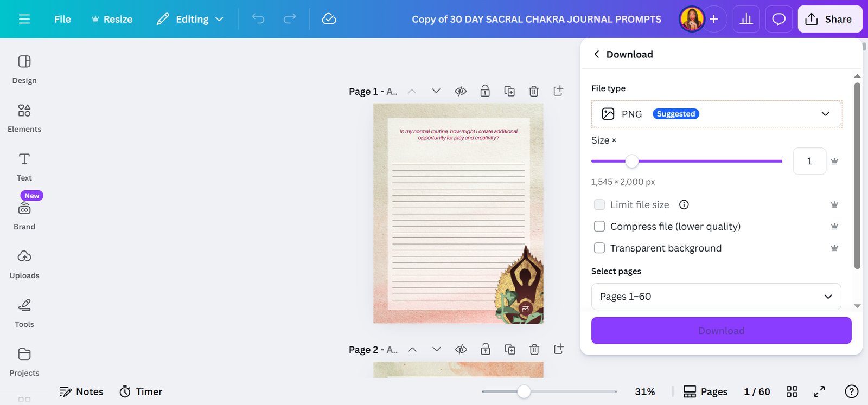Lock Page 1 with padlock icon
This screenshot has width=868, height=405.
click(485, 91)
